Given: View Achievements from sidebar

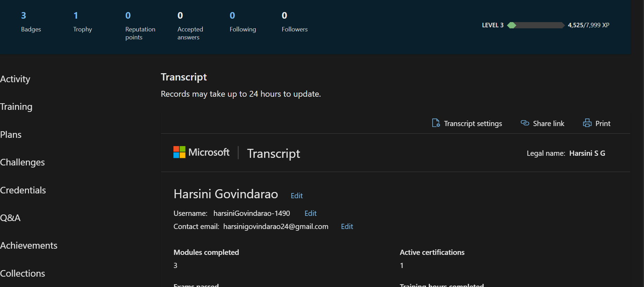Looking at the screenshot, I should [29, 246].
